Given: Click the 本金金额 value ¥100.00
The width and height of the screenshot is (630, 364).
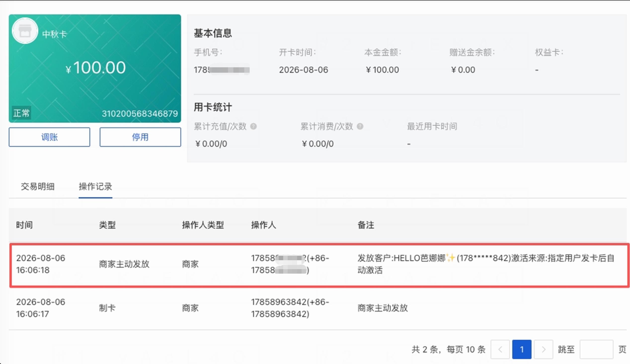Looking at the screenshot, I should coord(382,70).
